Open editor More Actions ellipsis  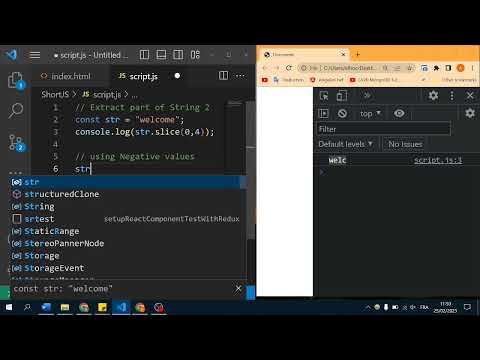point(240,76)
